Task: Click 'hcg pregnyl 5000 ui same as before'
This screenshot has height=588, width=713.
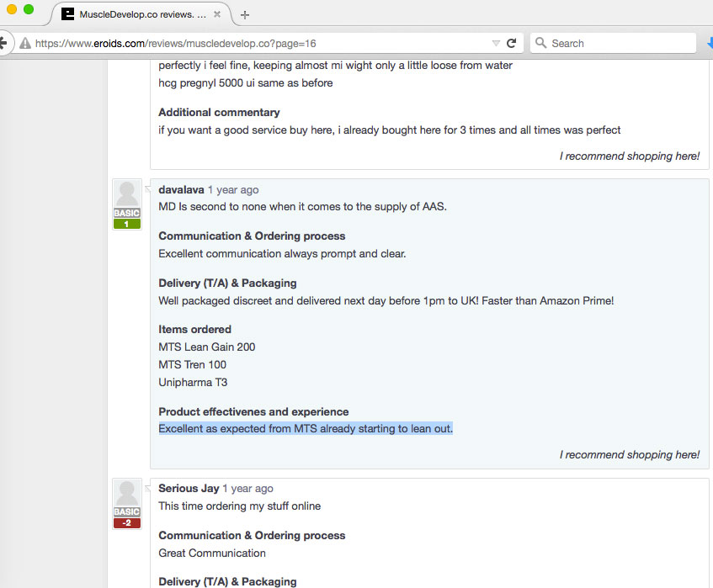Action: click(246, 83)
